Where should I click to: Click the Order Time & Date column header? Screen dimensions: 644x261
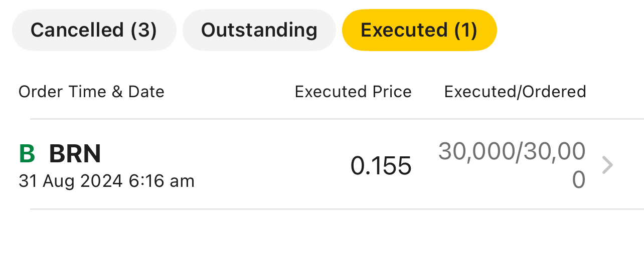[x=91, y=92]
